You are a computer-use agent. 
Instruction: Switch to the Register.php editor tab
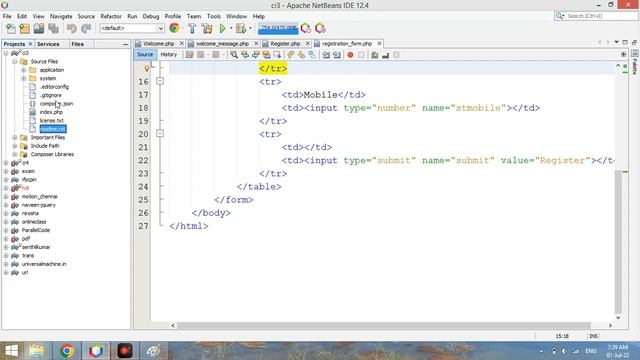click(x=285, y=43)
